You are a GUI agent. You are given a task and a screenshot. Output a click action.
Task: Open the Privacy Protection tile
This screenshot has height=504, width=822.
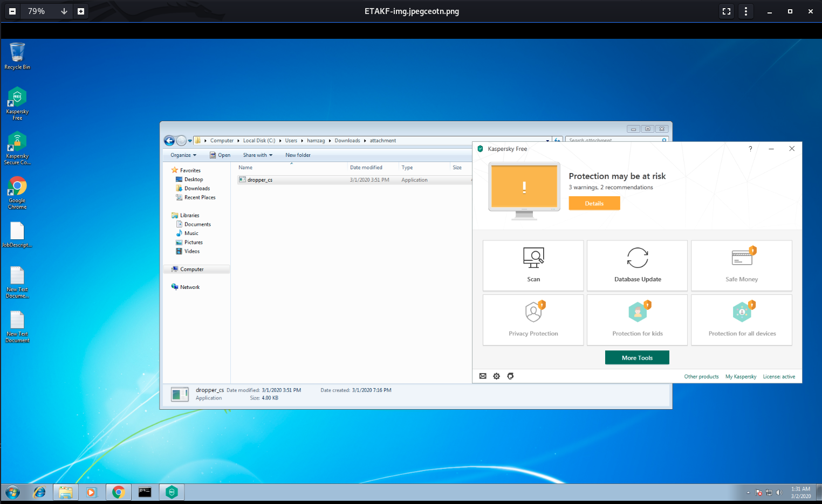click(x=533, y=320)
